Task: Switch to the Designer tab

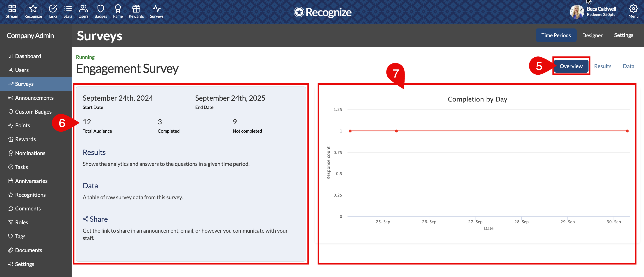Action: pos(592,35)
